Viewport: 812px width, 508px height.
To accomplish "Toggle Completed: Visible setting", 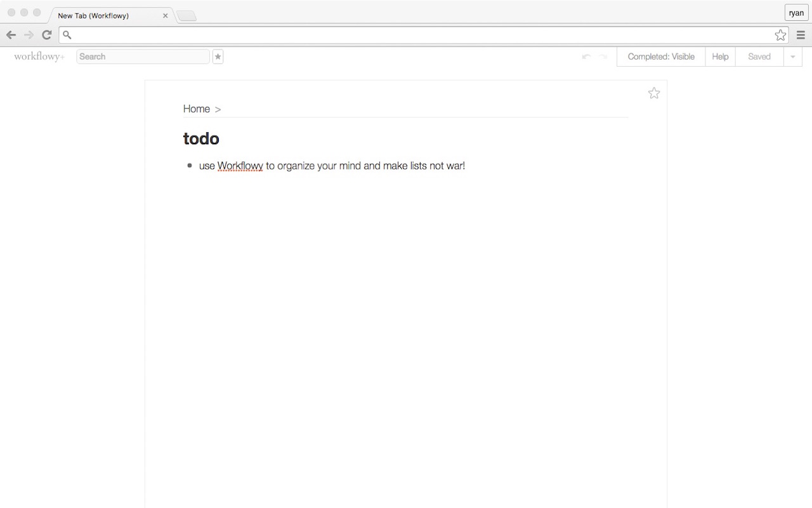I will pos(661,57).
